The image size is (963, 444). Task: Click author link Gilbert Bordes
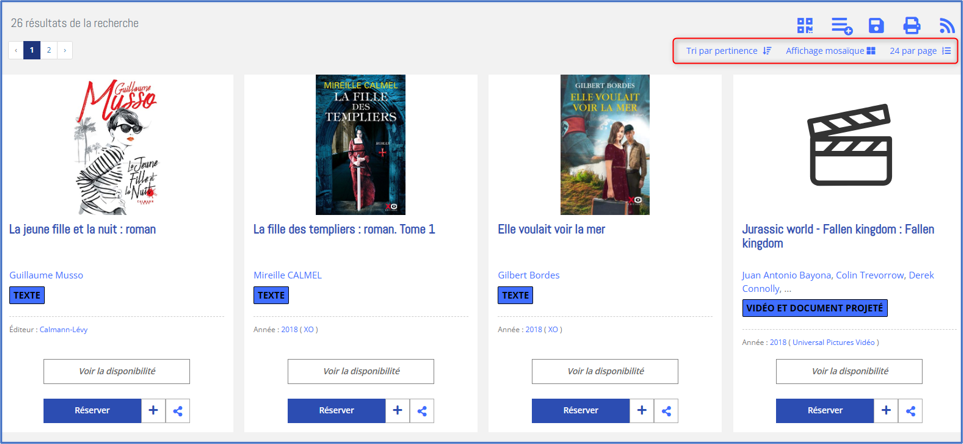tap(529, 275)
